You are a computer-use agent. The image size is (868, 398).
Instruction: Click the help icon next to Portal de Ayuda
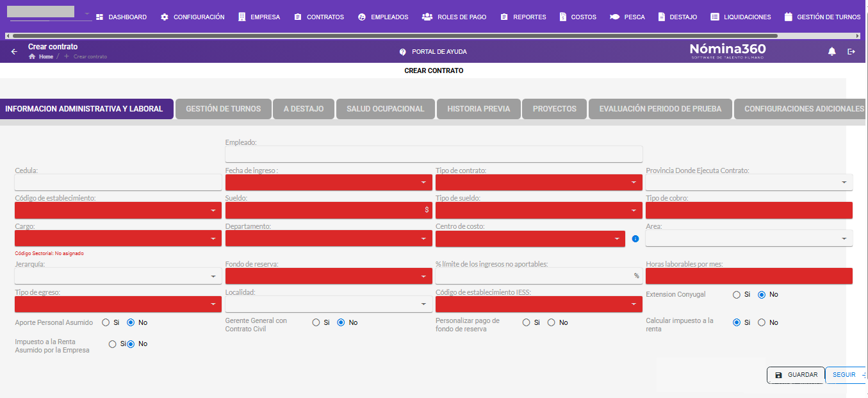[403, 51]
